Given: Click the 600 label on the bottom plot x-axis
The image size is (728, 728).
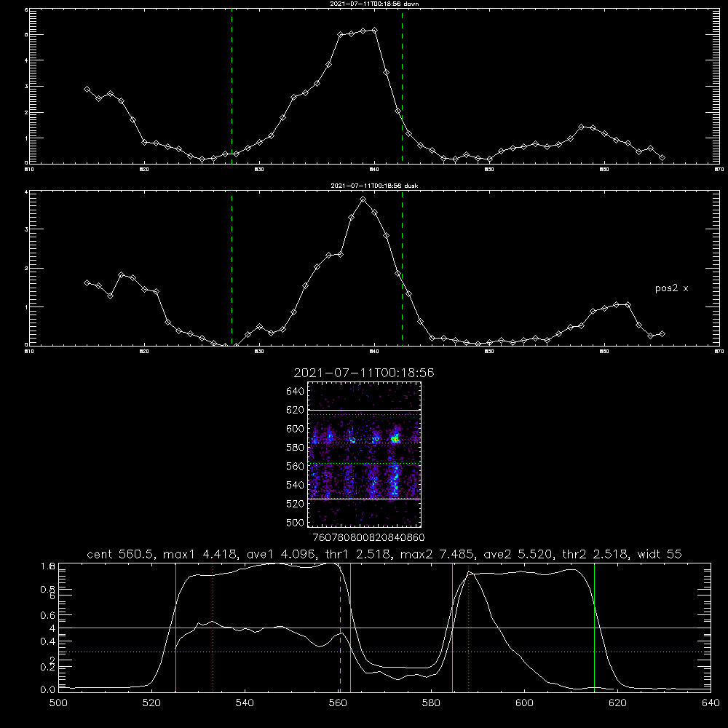Looking at the screenshot, I should 525,703.
